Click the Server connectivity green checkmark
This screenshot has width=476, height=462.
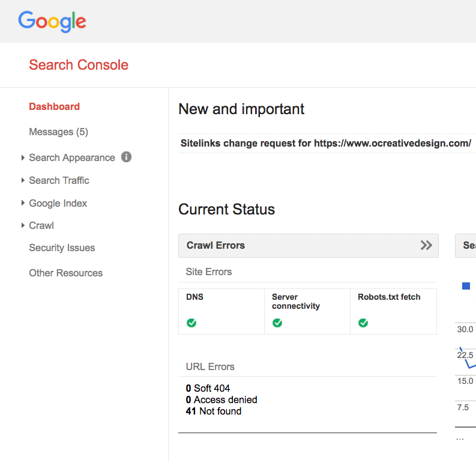coord(277,323)
